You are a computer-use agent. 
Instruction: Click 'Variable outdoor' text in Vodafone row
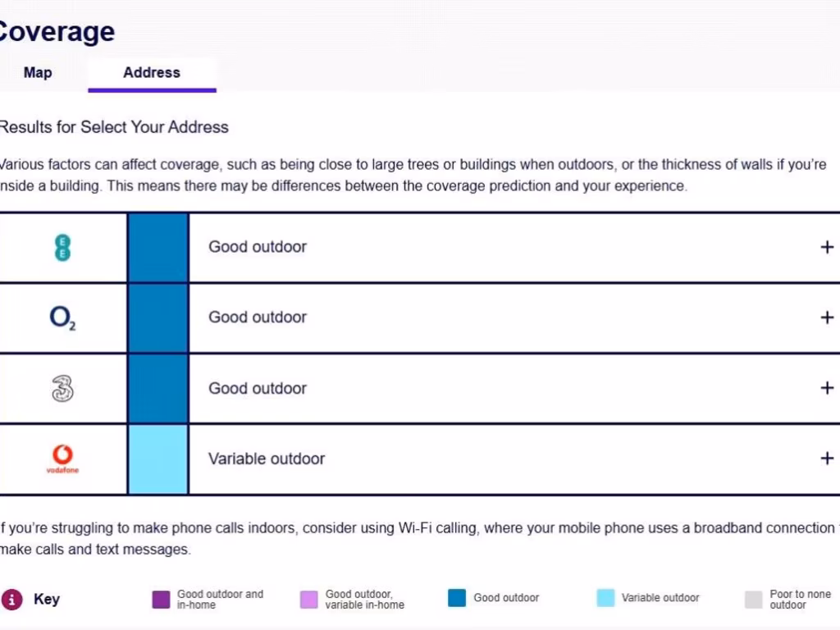(x=267, y=459)
